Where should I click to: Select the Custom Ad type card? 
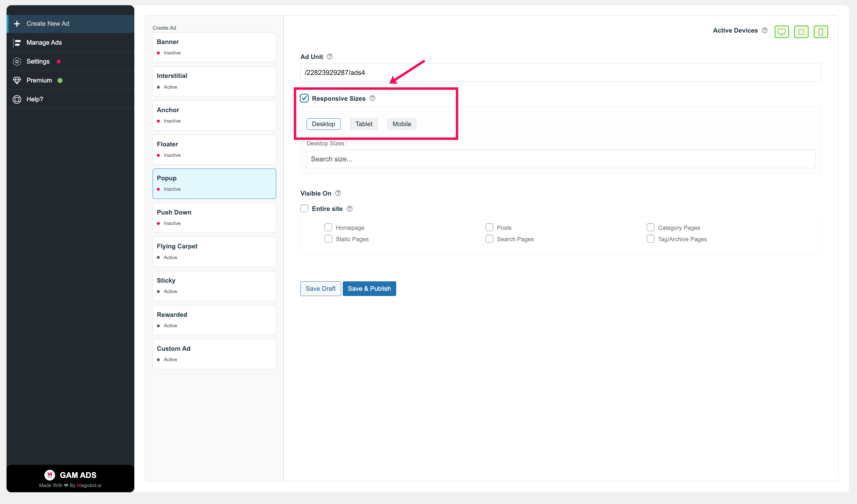click(214, 354)
